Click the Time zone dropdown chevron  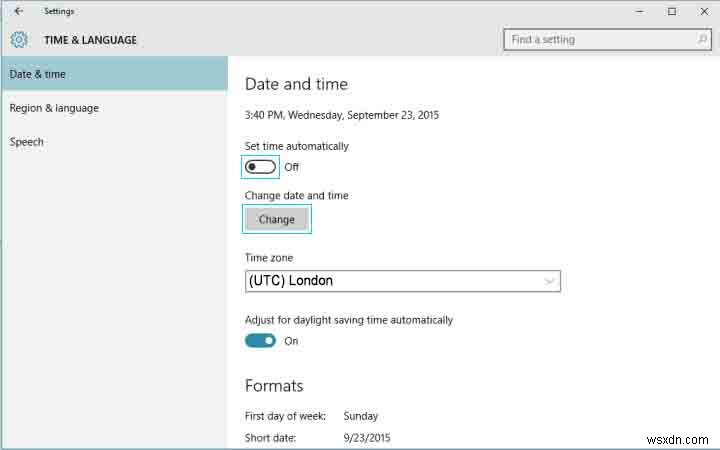coord(549,281)
